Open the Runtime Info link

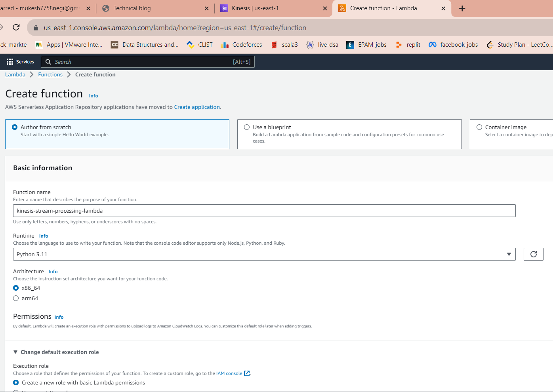[44, 236]
